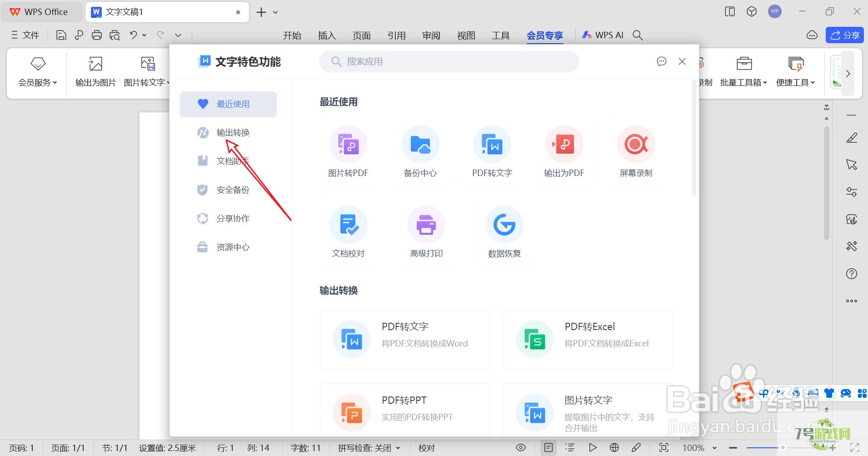Click the print icon in quick access toolbar
The image size is (868, 456).
pos(97,35)
